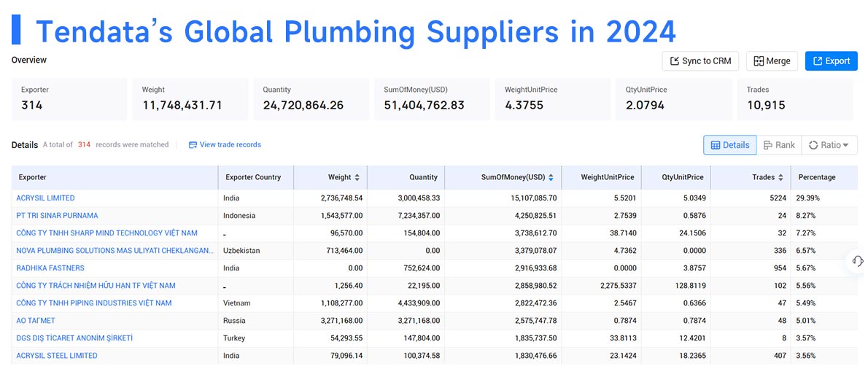This screenshot has width=868, height=371.
Task: Open CÔNG TY TNHH PIPING INDUSTRIES VIỆT NAM
Action: (x=94, y=303)
